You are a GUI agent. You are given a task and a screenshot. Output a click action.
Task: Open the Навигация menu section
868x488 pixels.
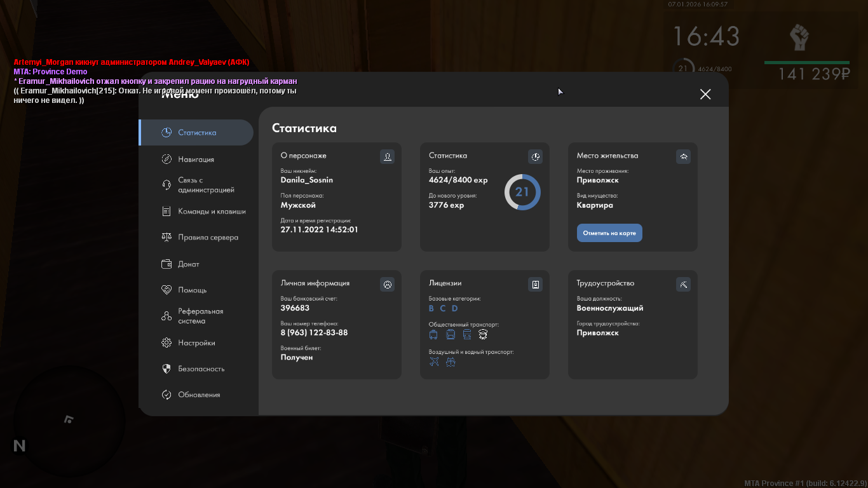pos(196,159)
